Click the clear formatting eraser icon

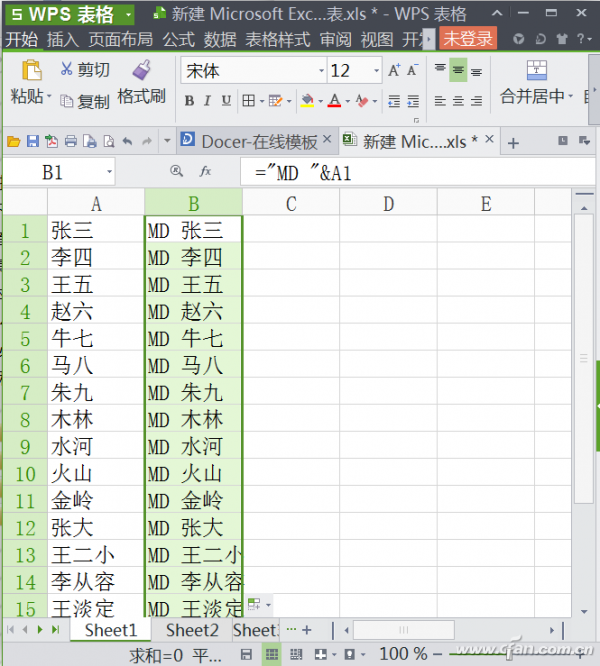coord(362,101)
